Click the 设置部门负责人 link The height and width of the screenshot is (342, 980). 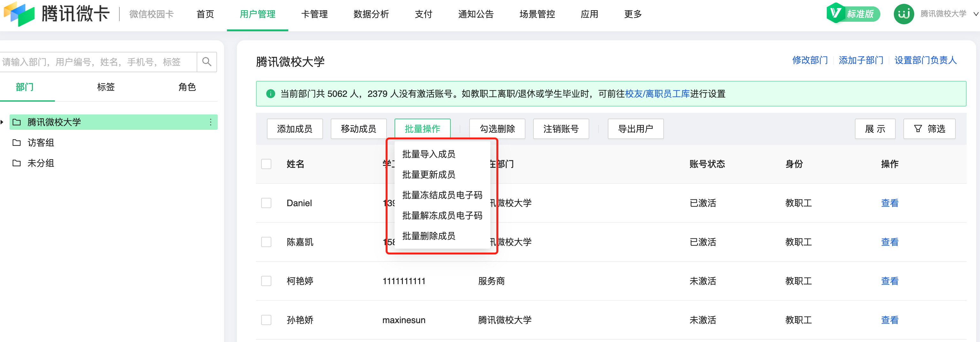coord(925,60)
